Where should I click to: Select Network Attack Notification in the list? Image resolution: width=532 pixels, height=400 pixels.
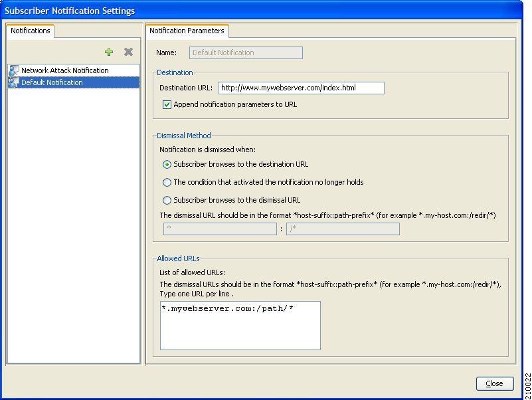click(x=74, y=70)
